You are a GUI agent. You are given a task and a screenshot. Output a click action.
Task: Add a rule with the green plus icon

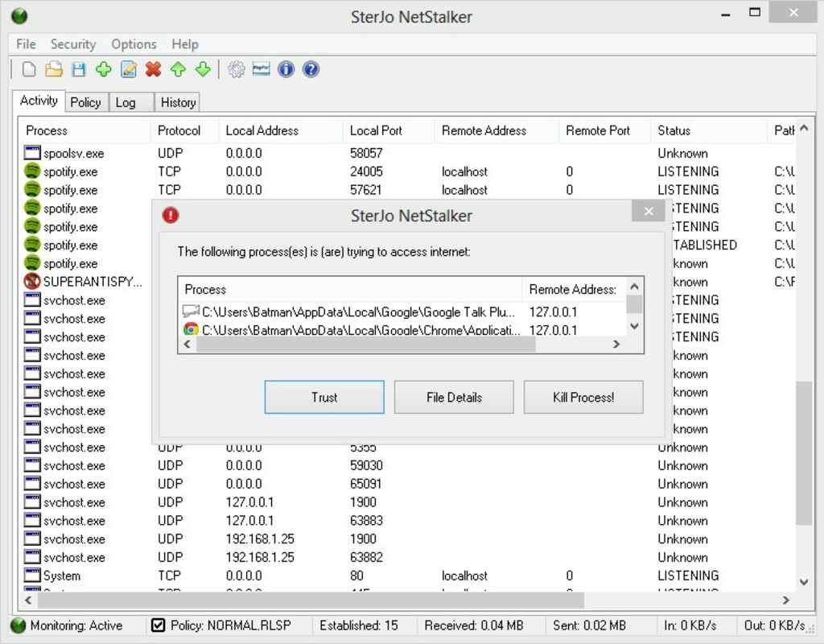[x=104, y=69]
